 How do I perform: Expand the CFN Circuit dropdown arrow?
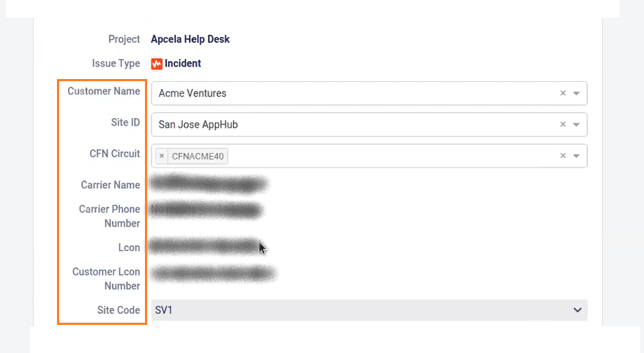577,156
